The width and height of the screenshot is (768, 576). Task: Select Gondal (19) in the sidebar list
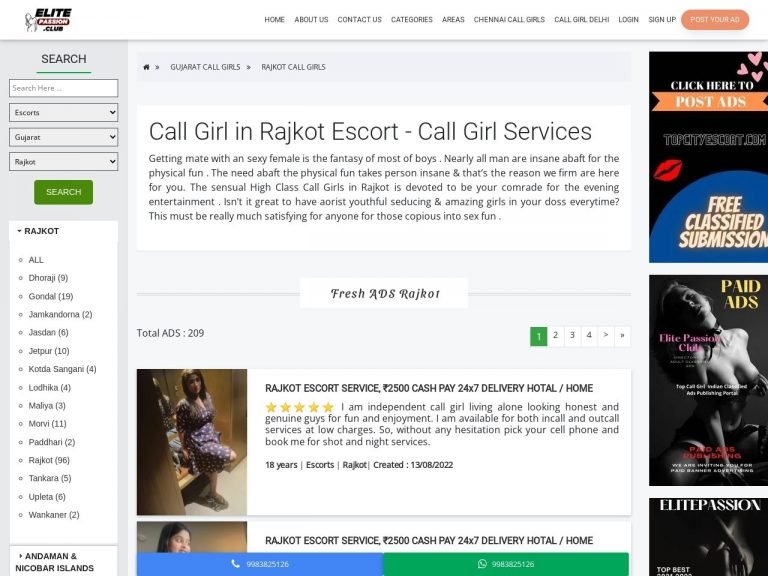coord(50,296)
